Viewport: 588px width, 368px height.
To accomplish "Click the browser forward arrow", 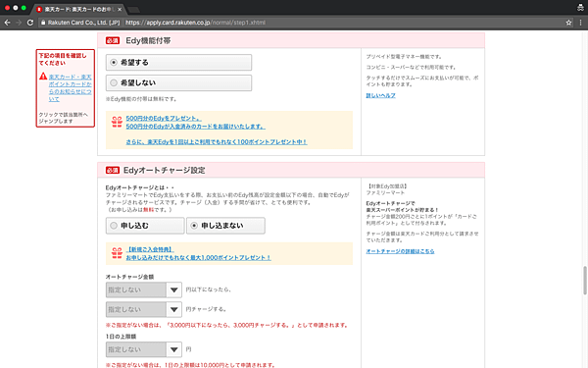I will click(19, 23).
